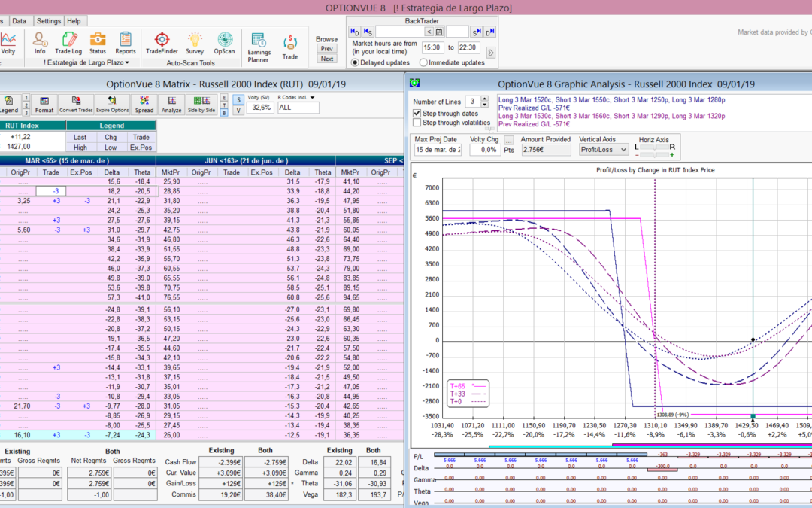Open the Settings menu
Viewport: 812px width, 508px height.
pyautogui.click(x=49, y=21)
